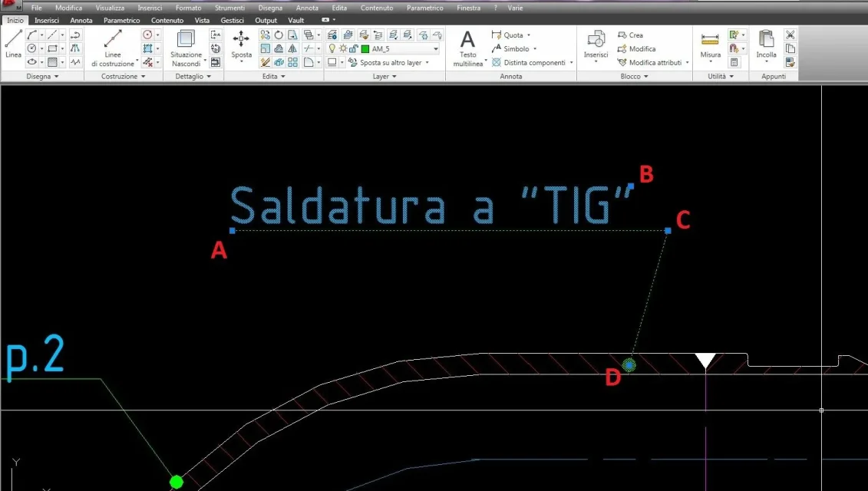Select the rectangle tool in Disegna panel

pos(52,48)
